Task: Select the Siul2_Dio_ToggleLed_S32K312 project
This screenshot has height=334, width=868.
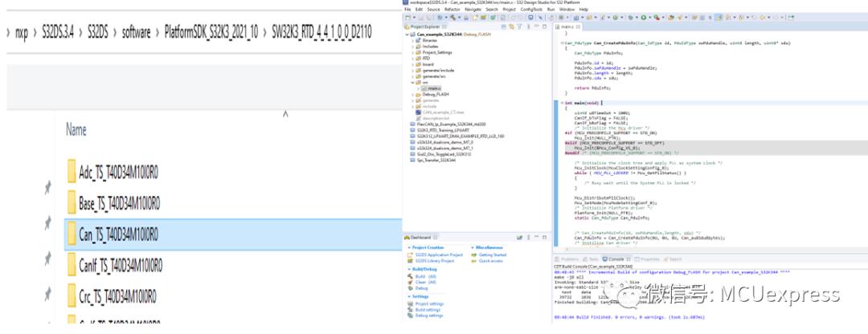Action: 444,153
